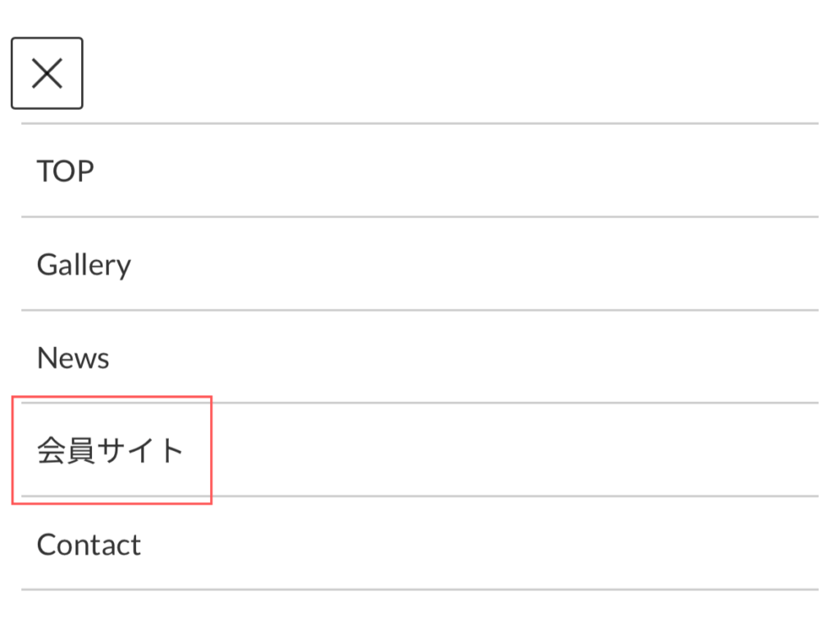This screenshot has width=840, height=630.
Task: Click the X icon in the square box
Action: coord(47,73)
